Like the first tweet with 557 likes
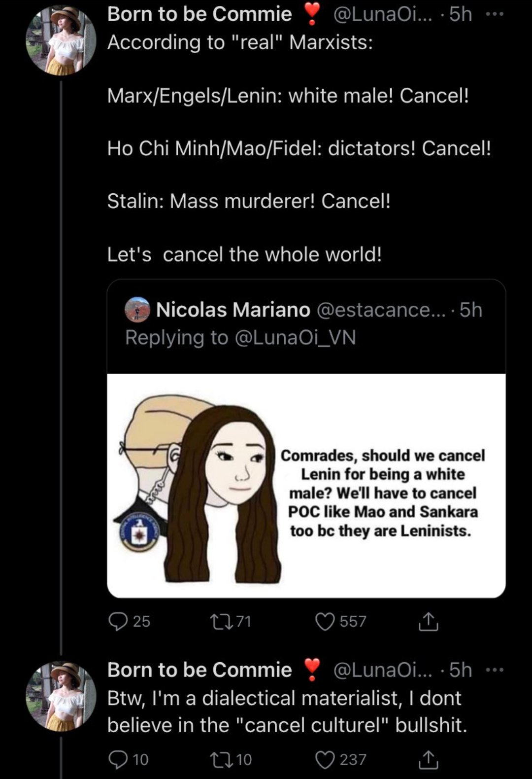This screenshot has height=779, width=532. point(325,621)
